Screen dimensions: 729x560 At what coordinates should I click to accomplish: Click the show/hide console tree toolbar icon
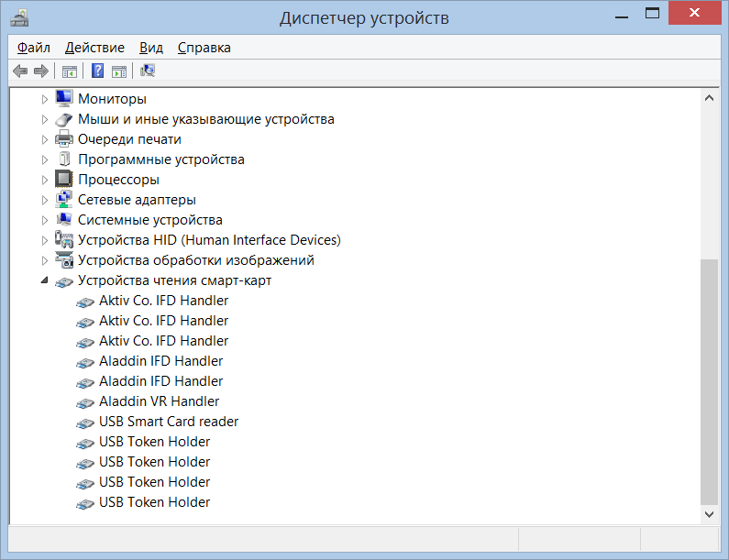tap(69, 71)
